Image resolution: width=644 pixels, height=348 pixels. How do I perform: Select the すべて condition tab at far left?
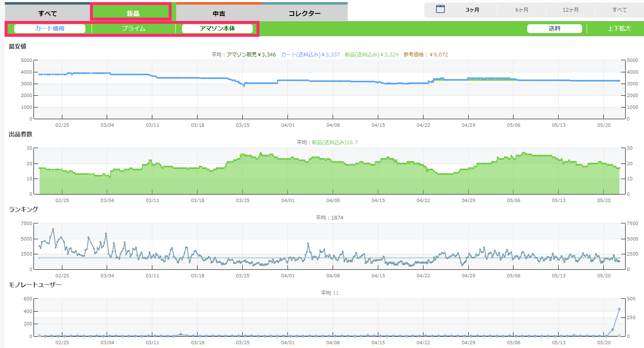coord(47,13)
